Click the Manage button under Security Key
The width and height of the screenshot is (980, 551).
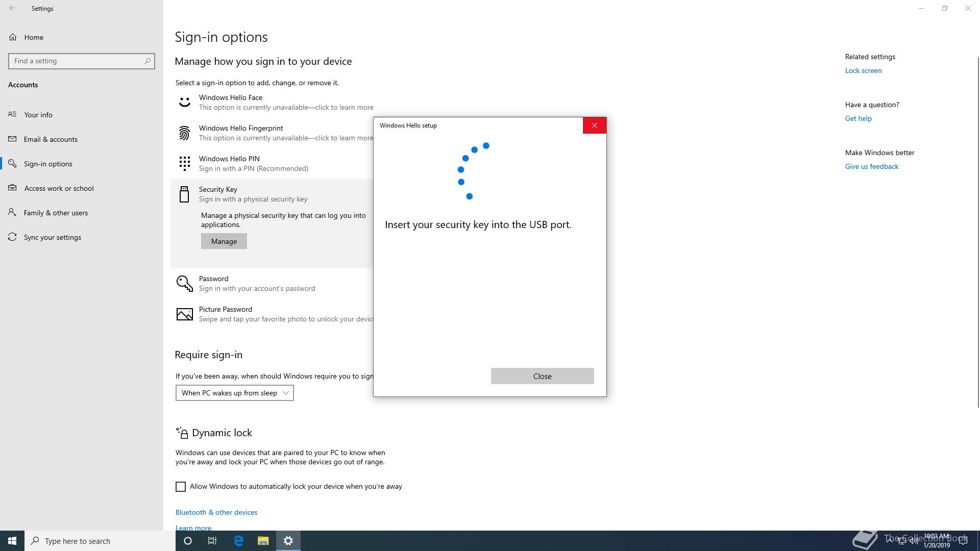(224, 241)
